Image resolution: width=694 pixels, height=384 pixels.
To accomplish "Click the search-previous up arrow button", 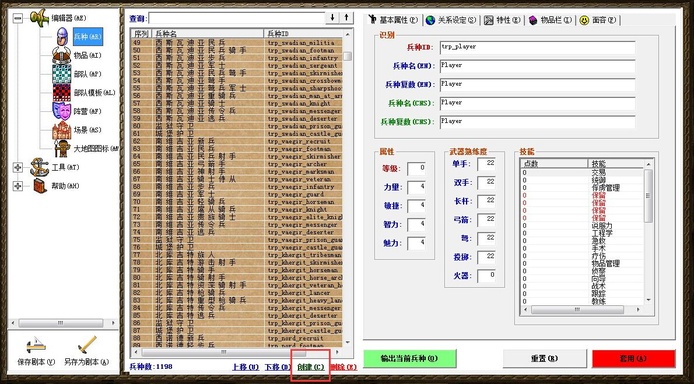I will click(346, 18).
